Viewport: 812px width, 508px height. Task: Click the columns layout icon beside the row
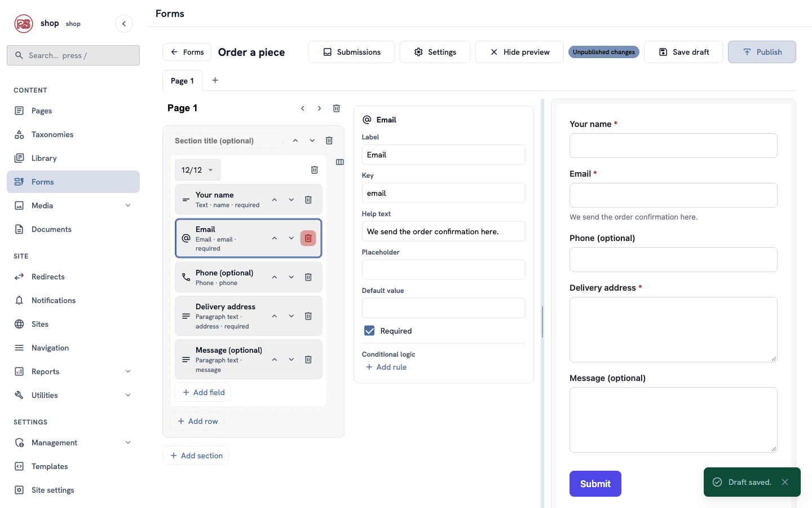point(340,162)
